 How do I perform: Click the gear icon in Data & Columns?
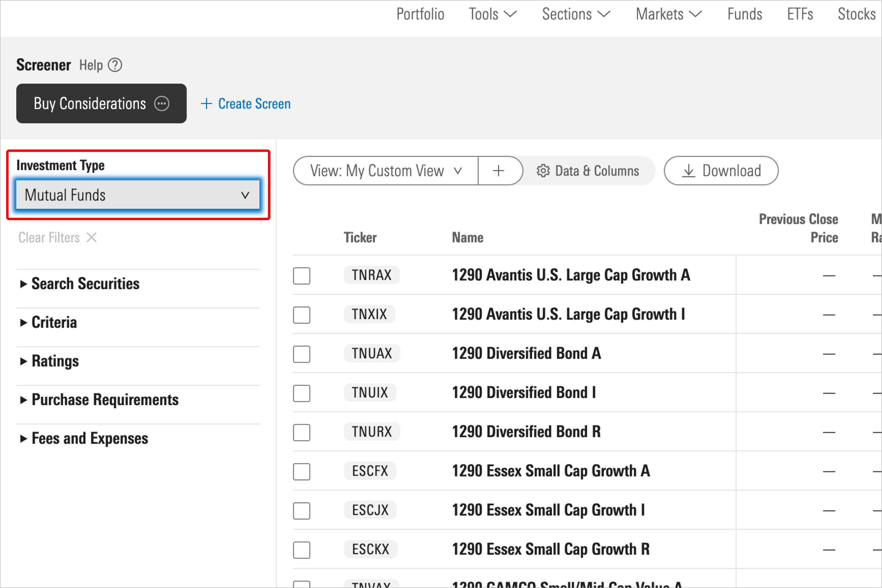pos(543,171)
